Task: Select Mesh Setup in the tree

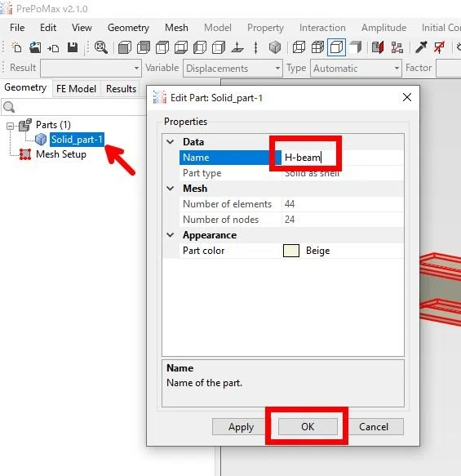Action: click(61, 154)
